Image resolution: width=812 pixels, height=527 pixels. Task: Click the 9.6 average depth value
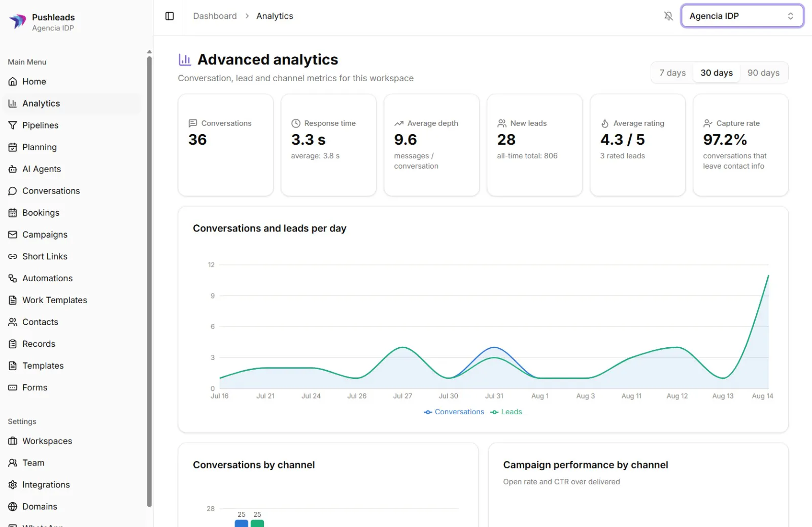(405, 140)
